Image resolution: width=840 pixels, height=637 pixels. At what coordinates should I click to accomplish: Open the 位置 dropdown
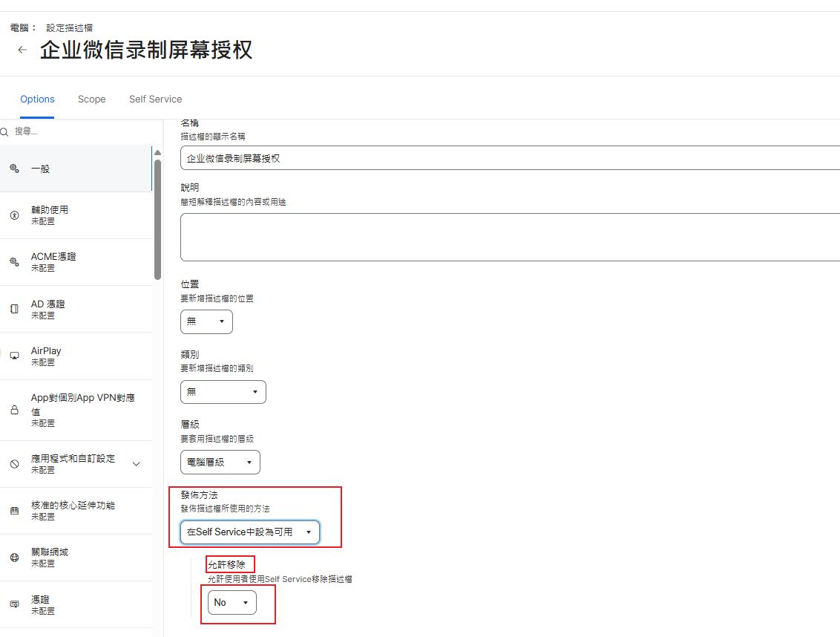click(206, 321)
